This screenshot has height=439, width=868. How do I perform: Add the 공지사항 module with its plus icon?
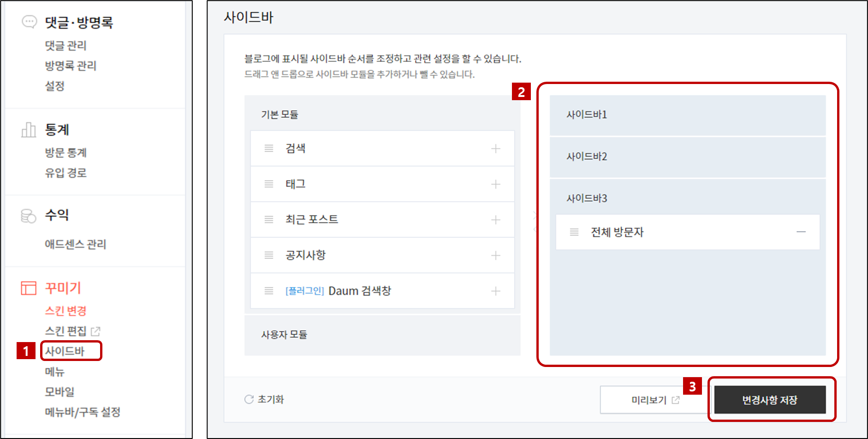tap(496, 255)
